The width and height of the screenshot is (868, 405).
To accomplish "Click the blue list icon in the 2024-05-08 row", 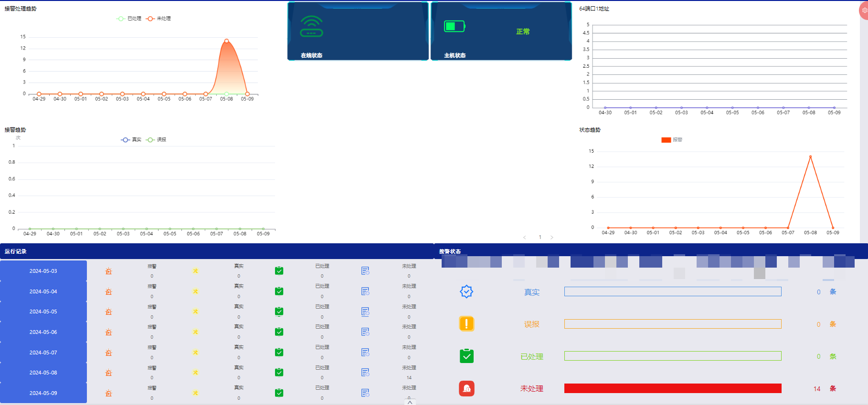I will (365, 373).
